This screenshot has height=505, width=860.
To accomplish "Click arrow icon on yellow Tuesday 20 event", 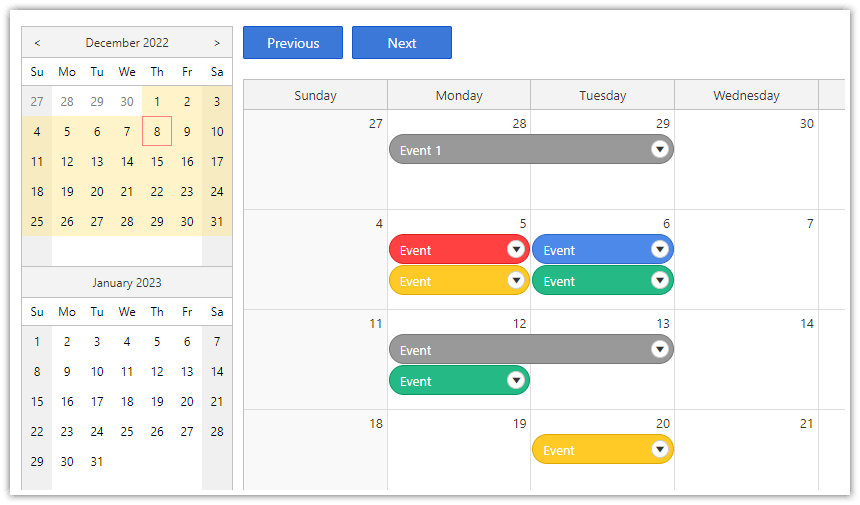I will 659,450.
